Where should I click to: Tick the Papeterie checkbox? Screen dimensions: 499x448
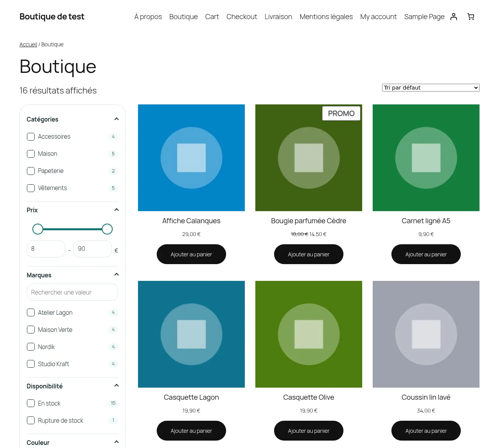click(31, 171)
